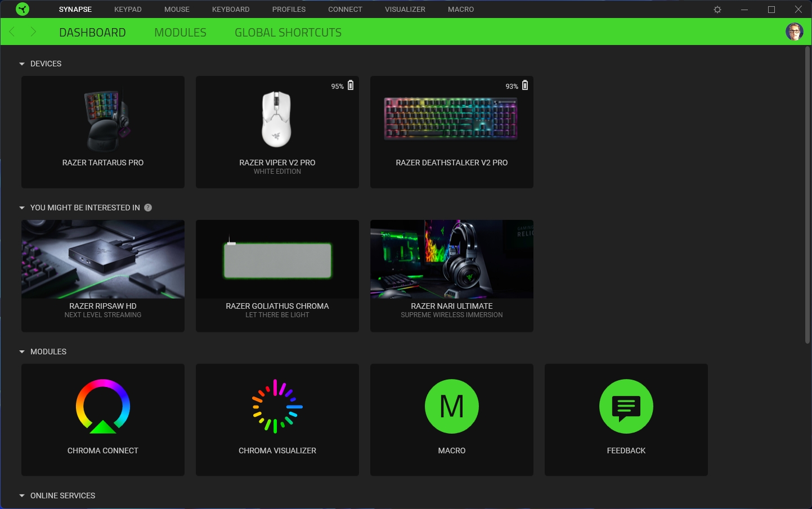Click the Feedback module label

[x=626, y=451]
